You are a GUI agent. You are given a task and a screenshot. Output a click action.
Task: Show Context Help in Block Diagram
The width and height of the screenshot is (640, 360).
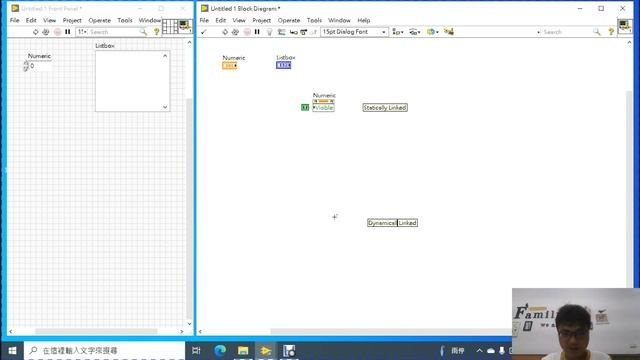(611, 32)
